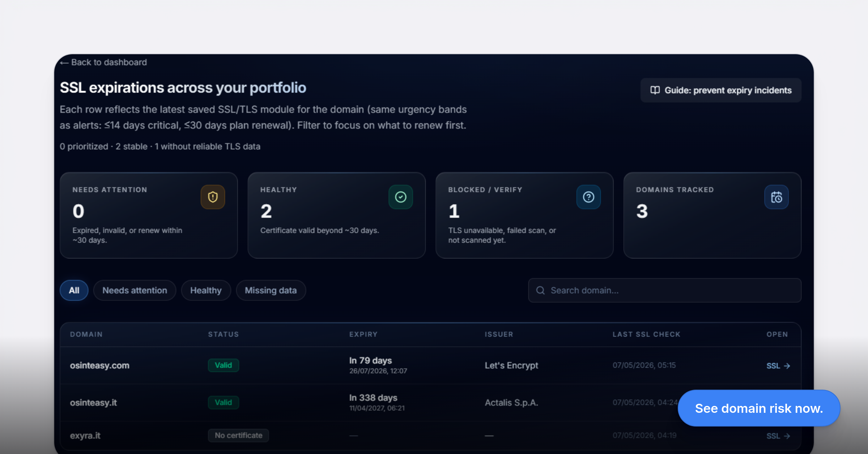This screenshot has width=868, height=454.
Task: Click the 0 prioritized summary line
Action: coord(160,146)
